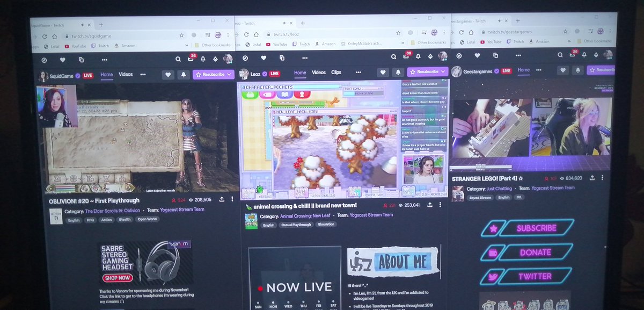Expand Resubscribe dropdown on SquidGame channel
Image resolution: width=644 pixels, height=310 pixels.
(x=230, y=75)
